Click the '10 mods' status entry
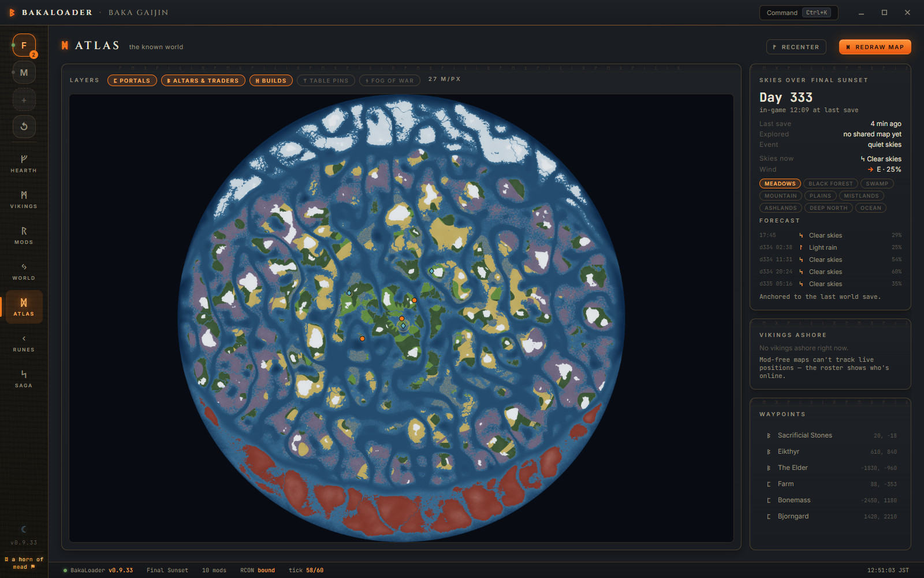This screenshot has height=578, width=924. pyautogui.click(x=214, y=570)
